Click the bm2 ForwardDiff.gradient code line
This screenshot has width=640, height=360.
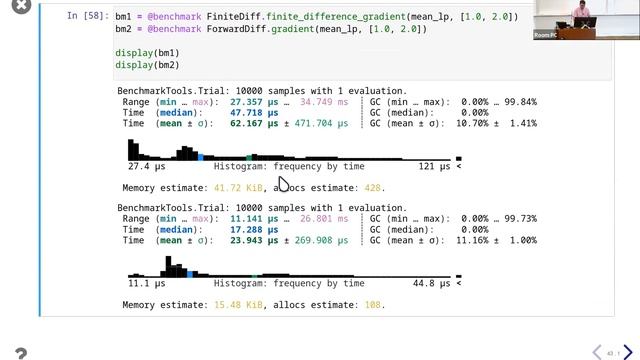[271, 29]
